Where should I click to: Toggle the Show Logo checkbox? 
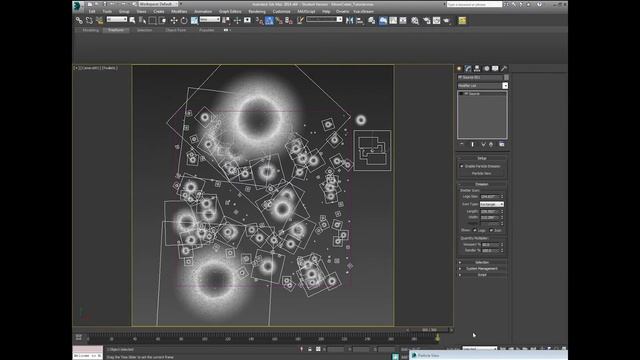(x=475, y=230)
